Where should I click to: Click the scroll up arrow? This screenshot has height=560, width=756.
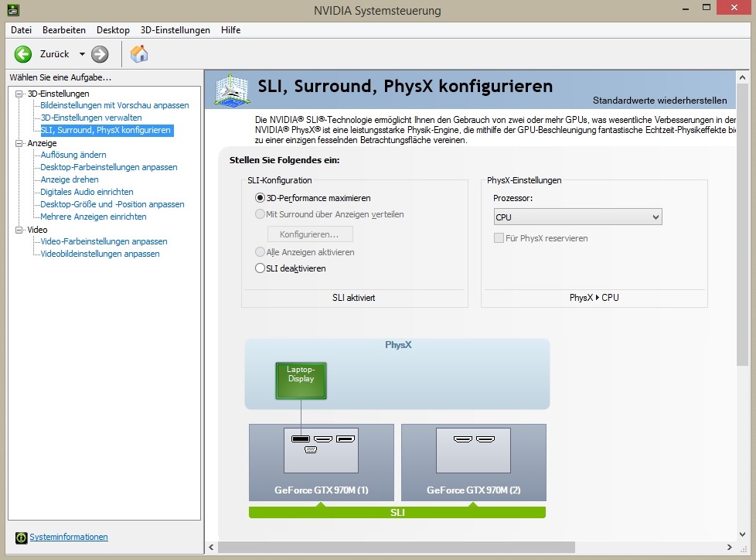(x=742, y=77)
